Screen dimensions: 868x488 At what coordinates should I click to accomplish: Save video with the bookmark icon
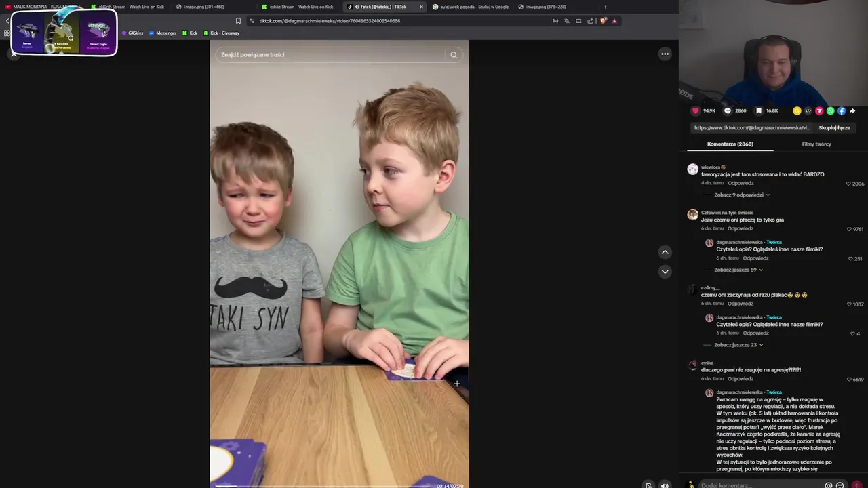(759, 110)
